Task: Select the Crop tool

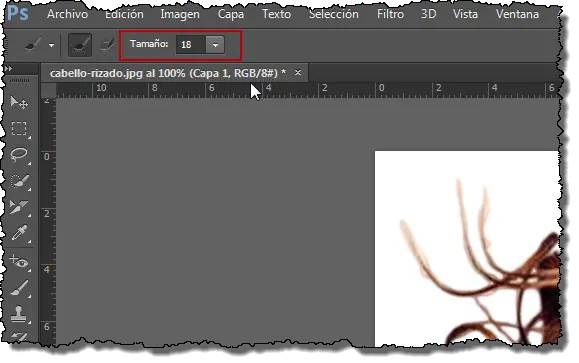Action: 19,207
